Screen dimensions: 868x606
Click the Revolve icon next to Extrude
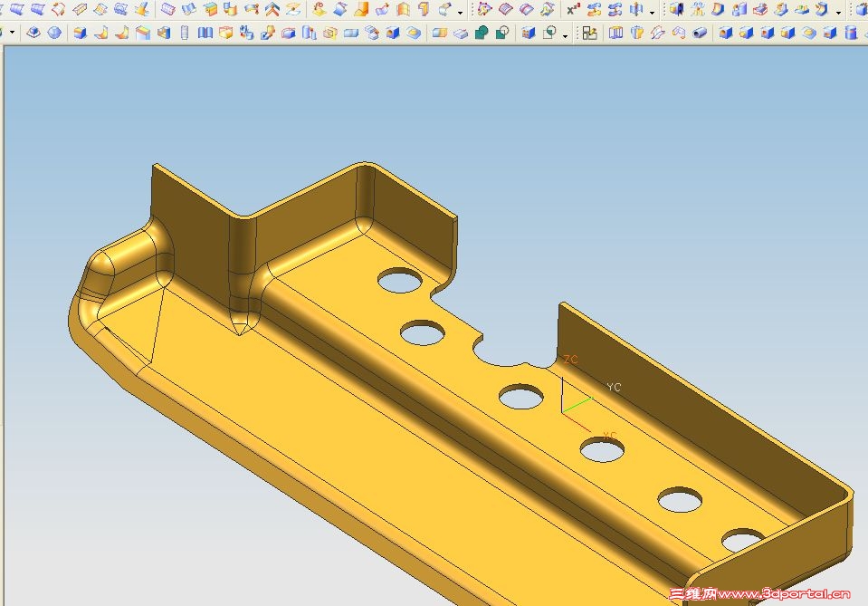click(100, 33)
